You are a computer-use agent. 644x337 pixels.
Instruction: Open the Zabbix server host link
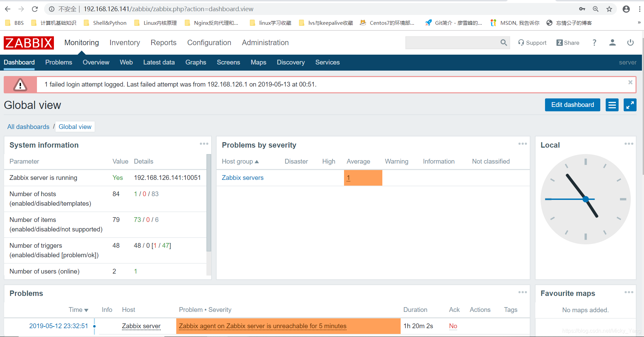141,326
